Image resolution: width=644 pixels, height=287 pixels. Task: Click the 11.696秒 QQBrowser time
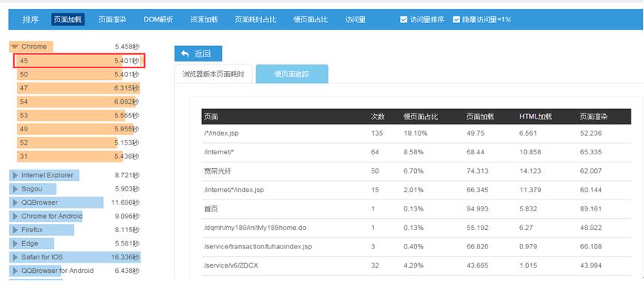(125, 202)
